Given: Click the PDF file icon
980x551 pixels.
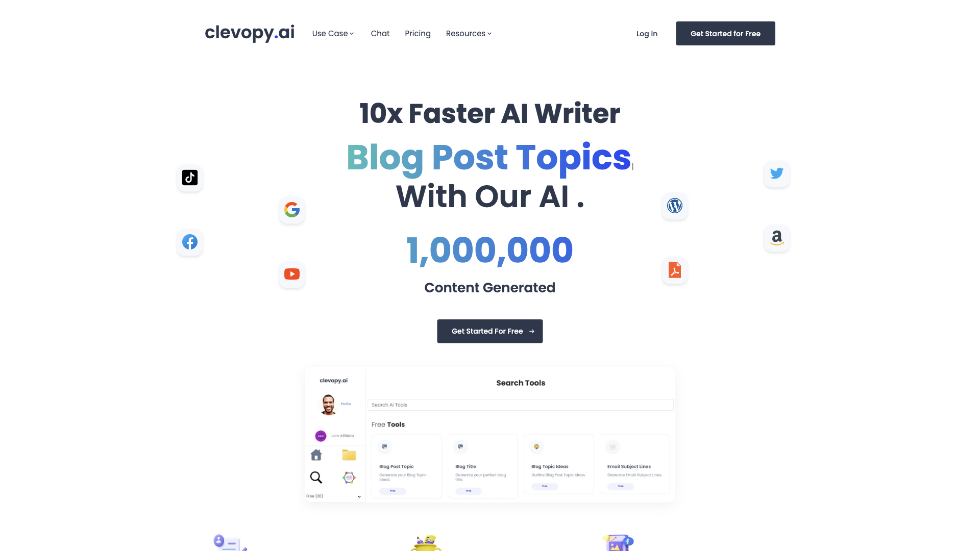Looking at the screenshot, I should pyautogui.click(x=674, y=270).
